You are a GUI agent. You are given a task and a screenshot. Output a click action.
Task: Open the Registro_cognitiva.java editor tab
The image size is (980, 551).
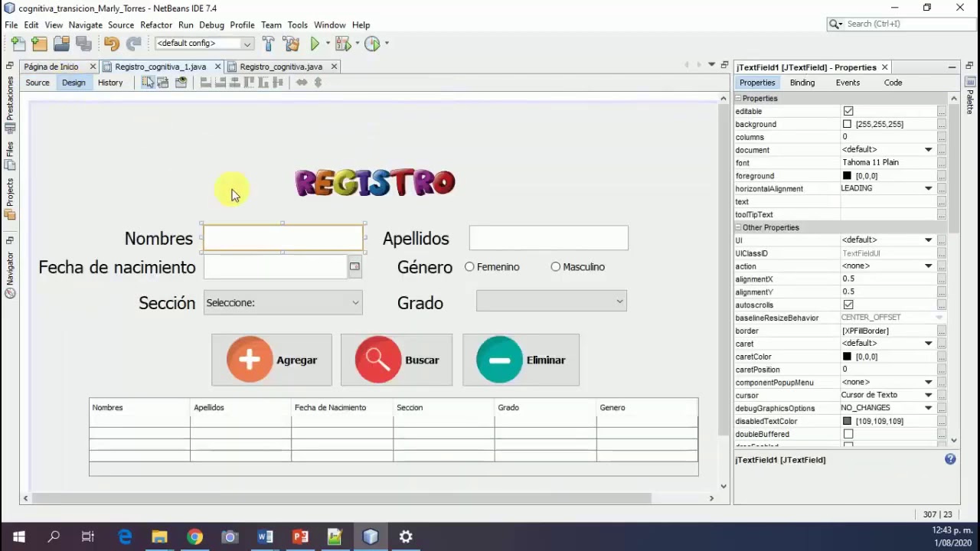coord(281,67)
